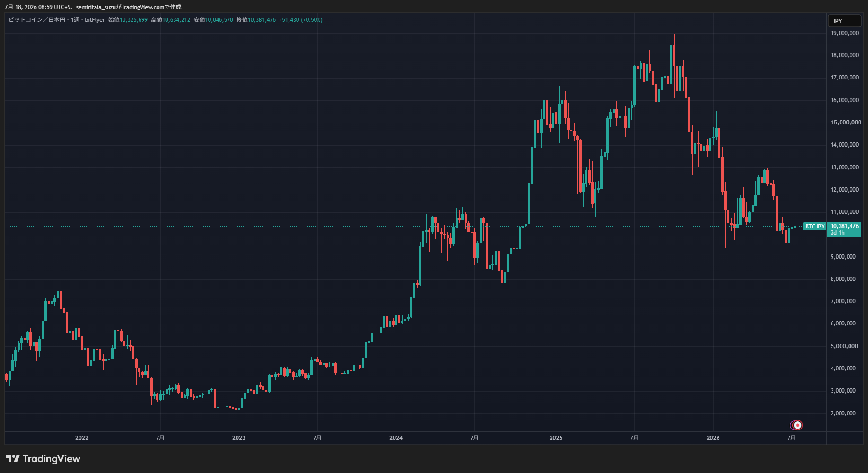This screenshot has height=473, width=868.
Task: Click the 終値 10,381,476 close value in the legend
Action: [x=256, y=20]
